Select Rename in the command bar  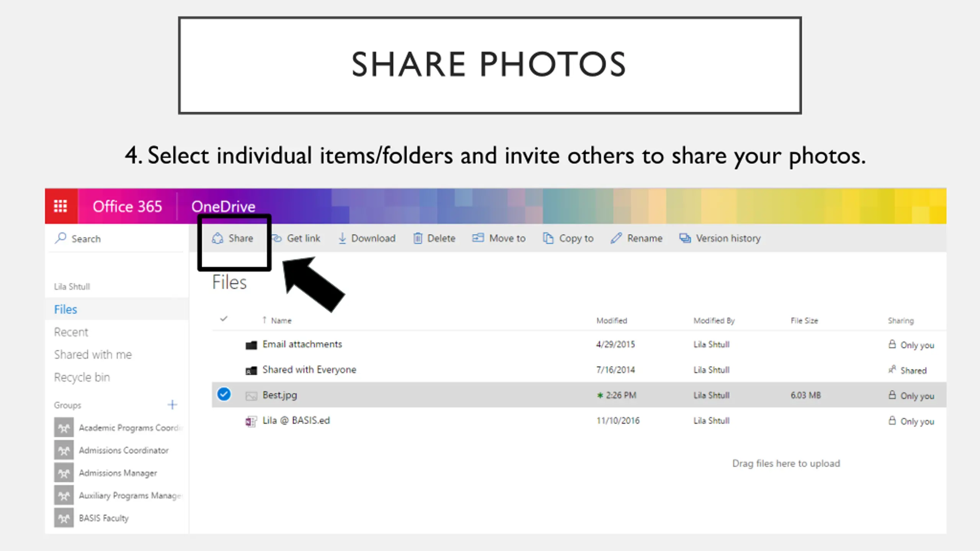coord(645,238)
